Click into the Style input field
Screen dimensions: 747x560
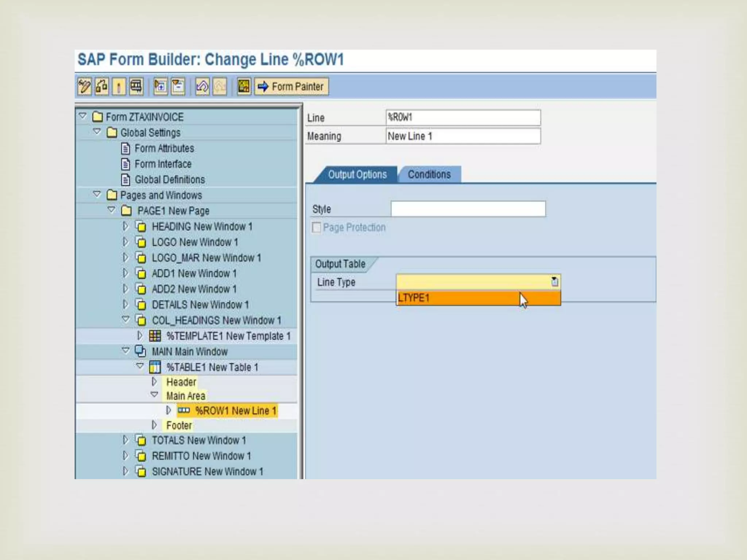(x=468, y=209)
